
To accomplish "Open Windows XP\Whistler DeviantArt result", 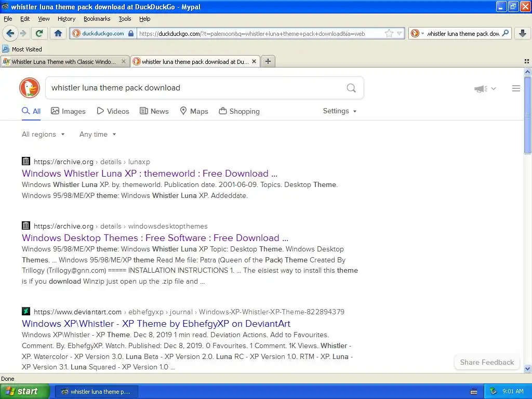I will [x=156, y=324].
